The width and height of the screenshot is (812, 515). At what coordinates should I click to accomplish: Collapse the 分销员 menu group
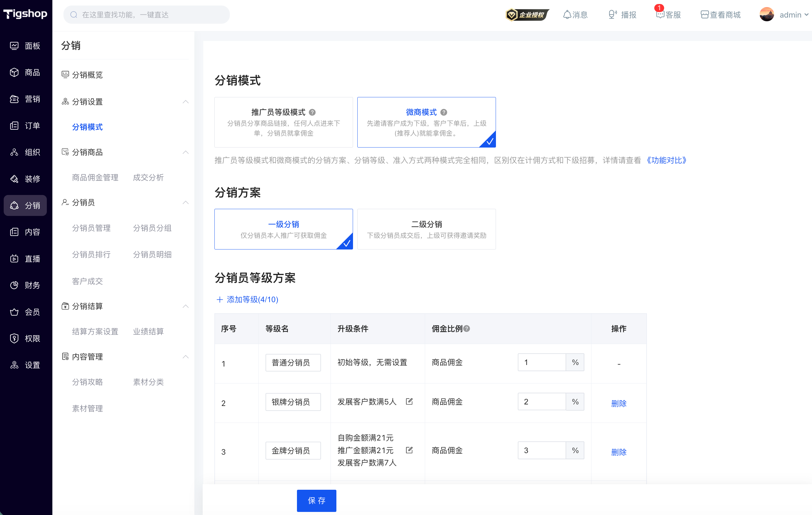(x=185, y=202)
